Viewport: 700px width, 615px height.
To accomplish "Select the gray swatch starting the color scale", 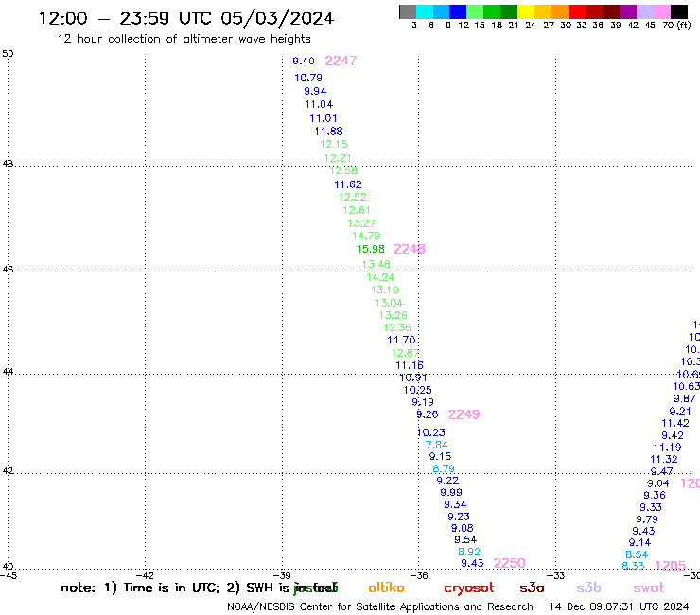I will pyautogui.click(x=408, y=11).
